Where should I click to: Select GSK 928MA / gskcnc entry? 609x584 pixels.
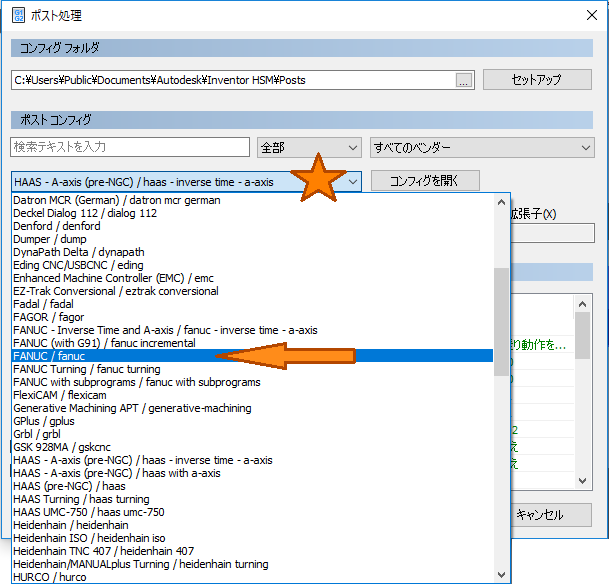click(x=252, y=447)
